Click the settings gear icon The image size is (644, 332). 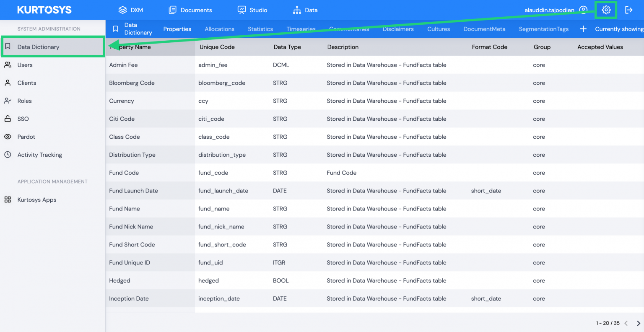[x=606, y=10]
